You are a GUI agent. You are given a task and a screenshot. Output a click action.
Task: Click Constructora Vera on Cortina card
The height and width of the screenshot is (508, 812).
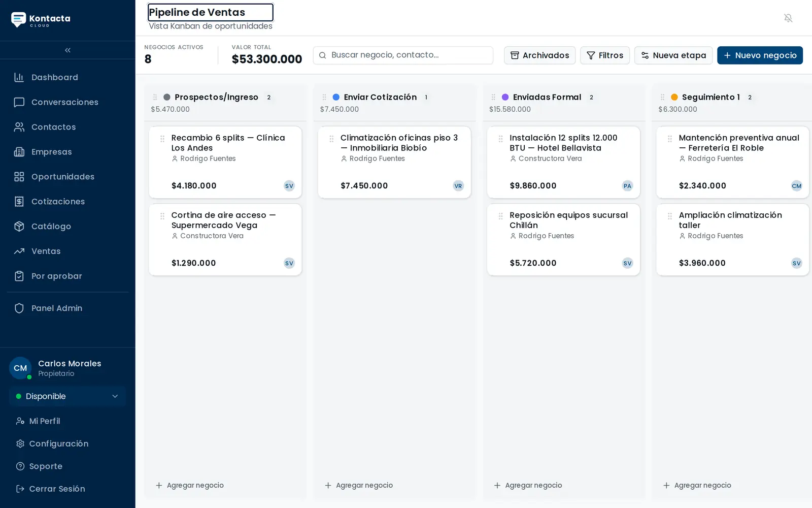point(212,236)
